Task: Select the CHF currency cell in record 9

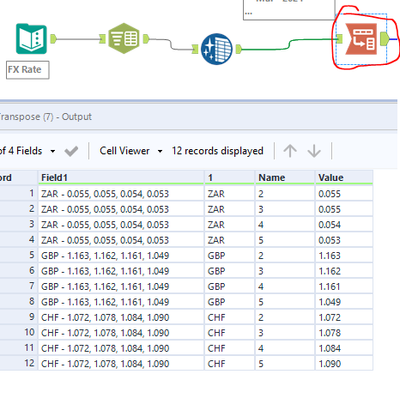Action: (229, 317)
